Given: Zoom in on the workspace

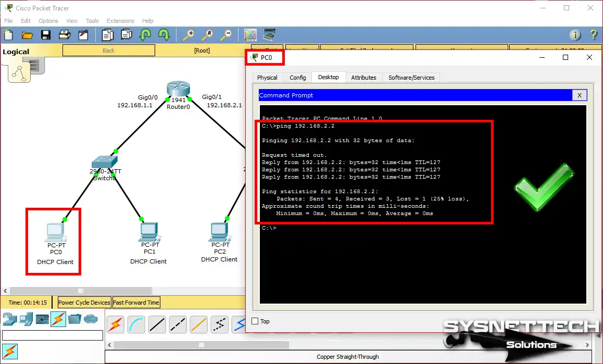Looking at the screenshot, I should (x=188, y=34).
